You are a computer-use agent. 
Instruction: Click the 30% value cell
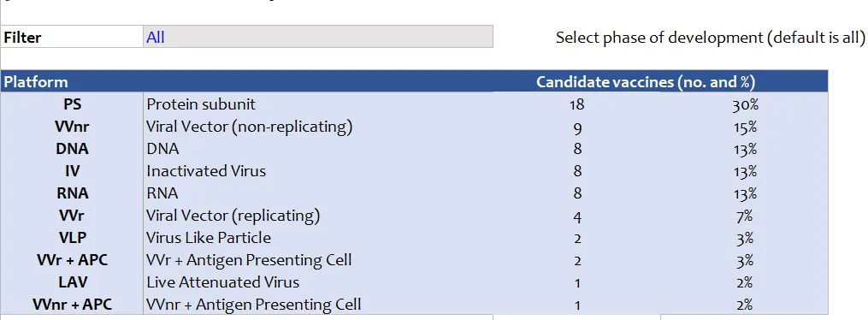[745, 104]
